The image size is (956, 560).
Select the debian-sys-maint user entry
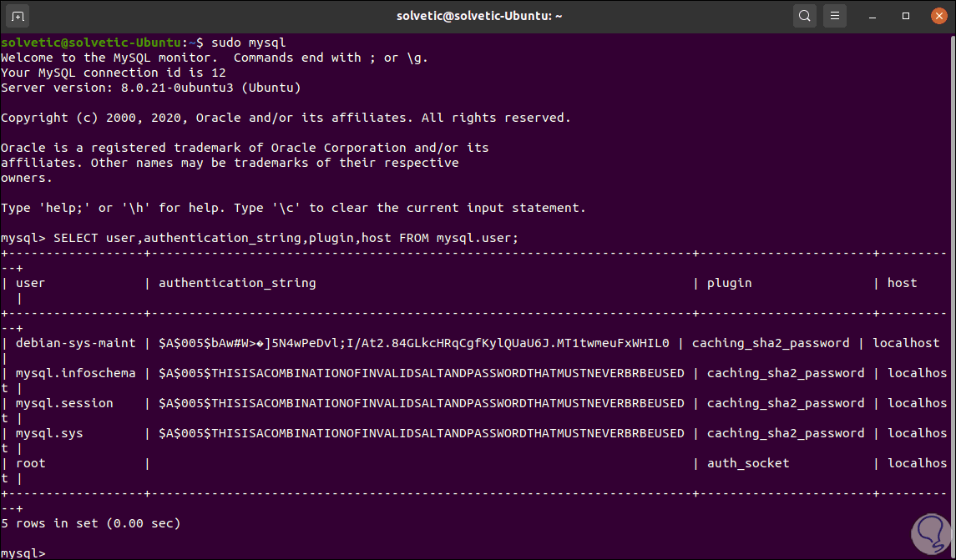[75, 343]
